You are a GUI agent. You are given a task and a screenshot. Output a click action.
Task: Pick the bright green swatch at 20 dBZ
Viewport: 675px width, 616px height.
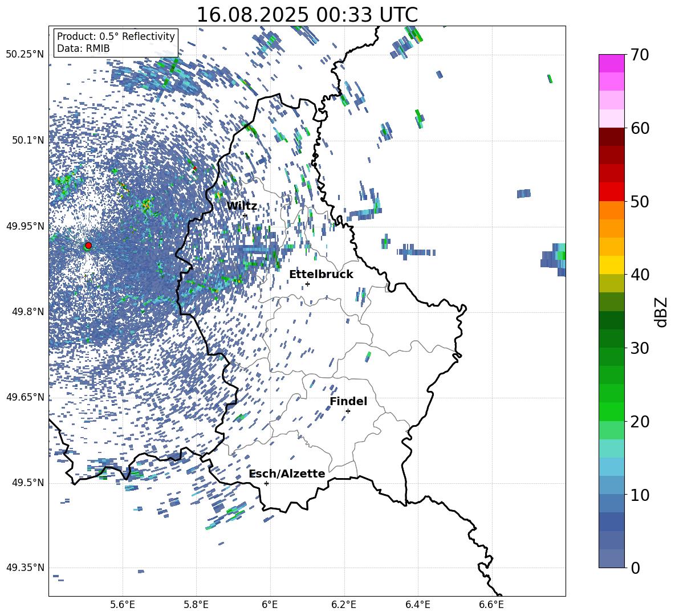point(612,411)
